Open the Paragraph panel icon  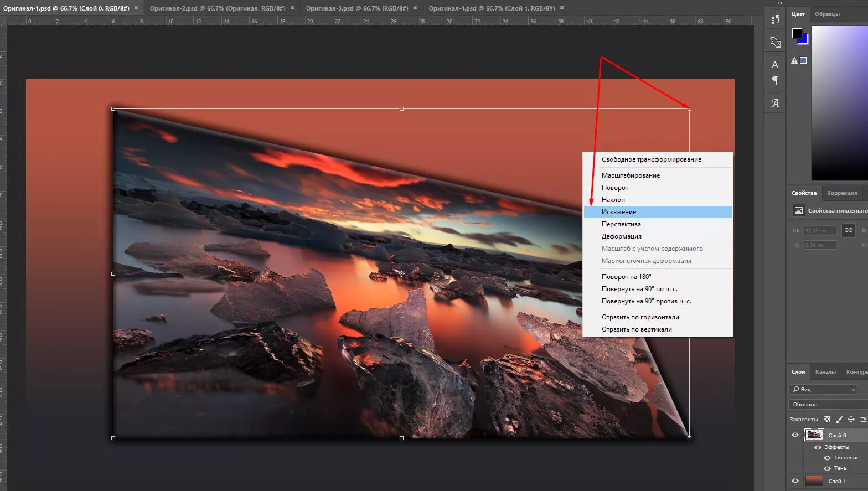coord(775,81)
